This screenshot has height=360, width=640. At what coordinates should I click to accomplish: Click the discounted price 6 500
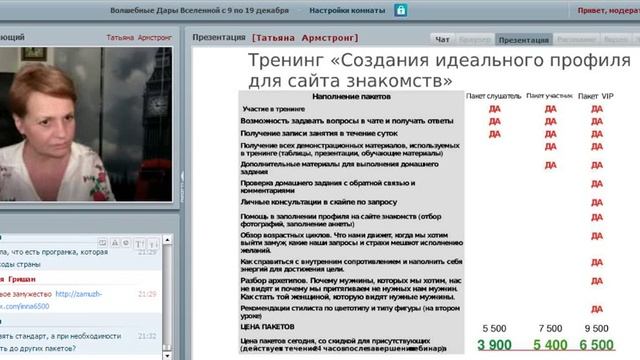(596, 345)
